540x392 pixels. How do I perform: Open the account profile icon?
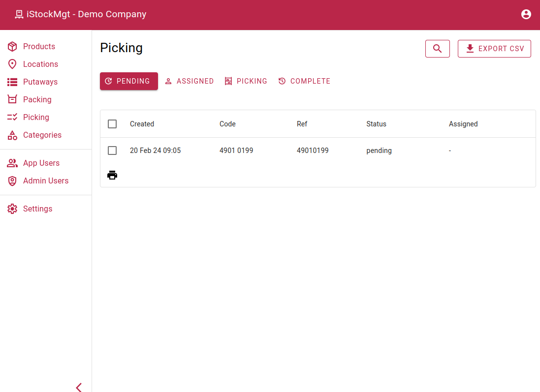click(526, 14)
